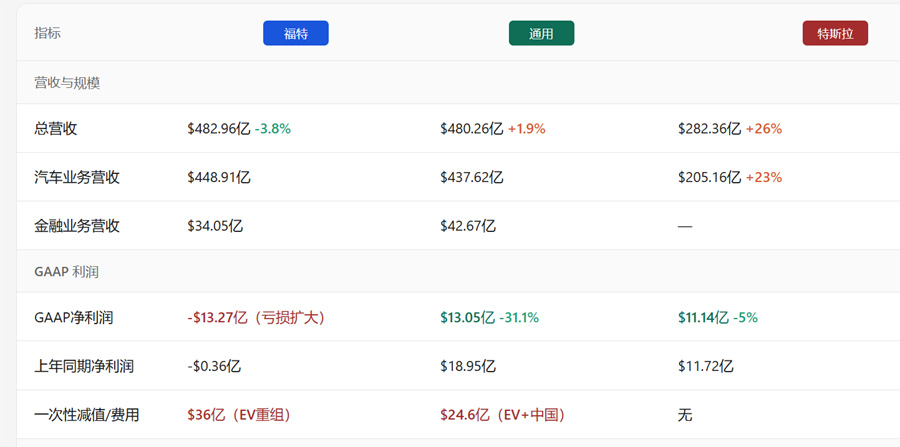Click the red 特斯拉 header badge
The width and height of the screenshot is (900, 447).
point(835,33)
